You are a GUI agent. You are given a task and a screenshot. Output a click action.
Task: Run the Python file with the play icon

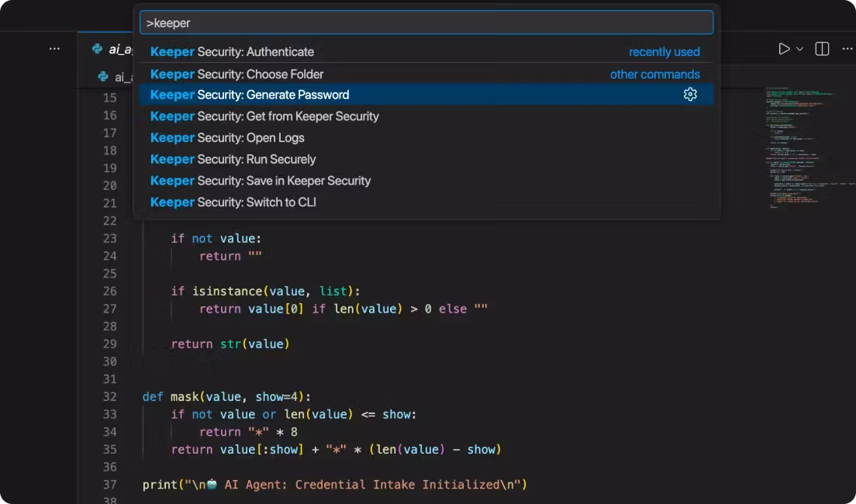click(x=784, y=49)
